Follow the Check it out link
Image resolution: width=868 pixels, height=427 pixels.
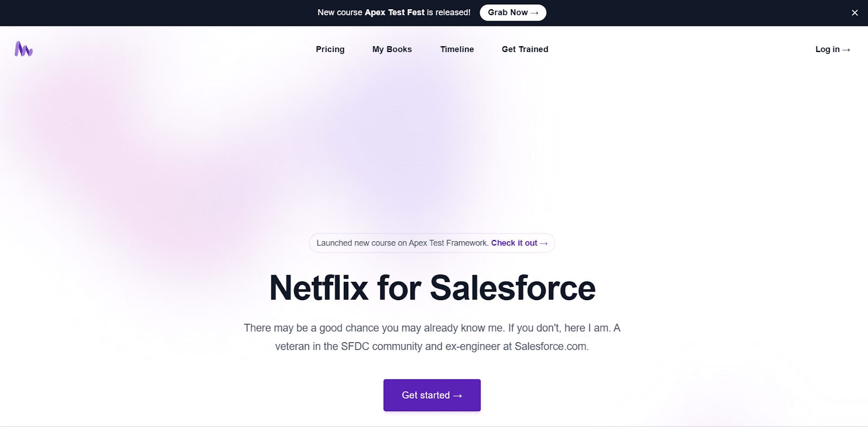(519, 243)
